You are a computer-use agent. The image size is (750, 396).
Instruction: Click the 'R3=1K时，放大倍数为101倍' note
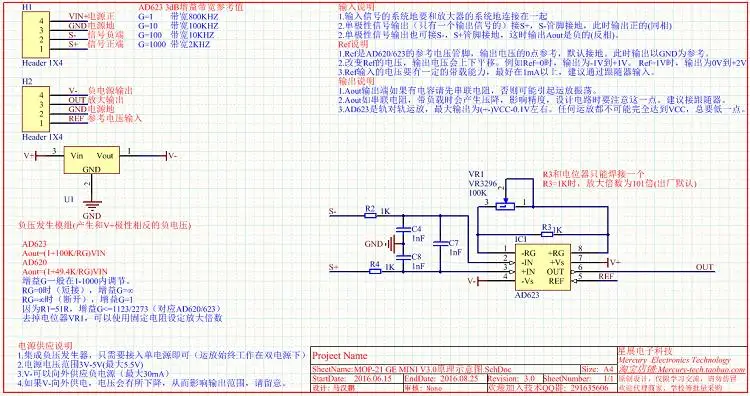[619, 183]
